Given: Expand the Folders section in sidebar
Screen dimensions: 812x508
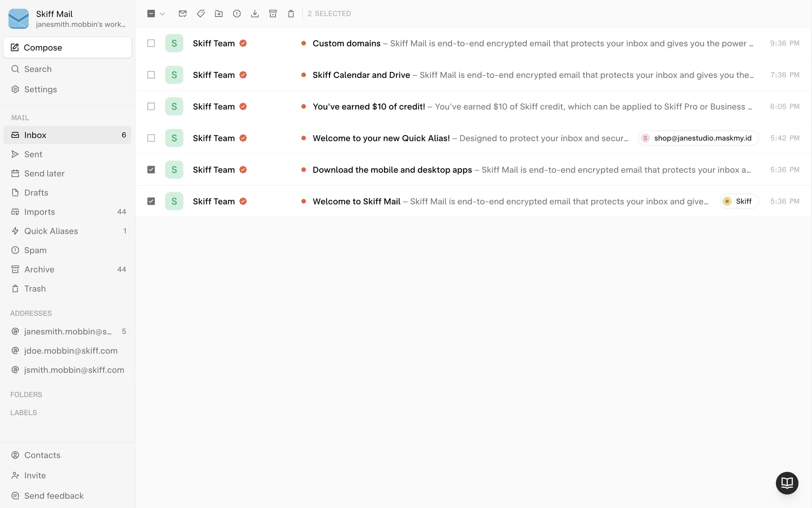Looking at the screenshot, I should [x=26, y=395].
